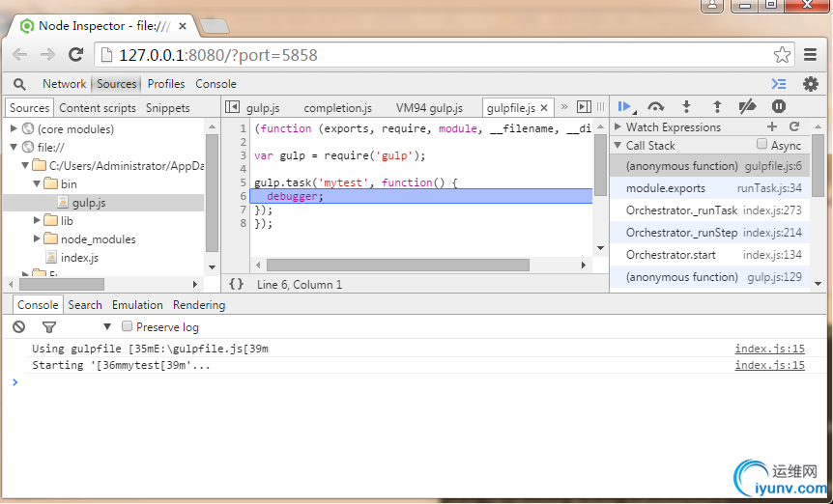Bookmark this page with the star
Image resolution: width=833 pixels, height=504 pixels.
[782, 55]
